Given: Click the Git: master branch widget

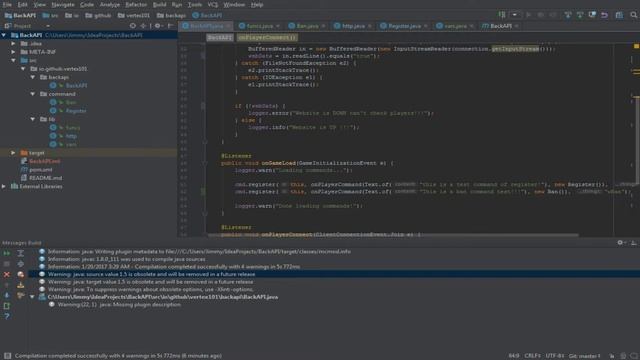Looking at the screenshot, I should [x=585, y=356].
